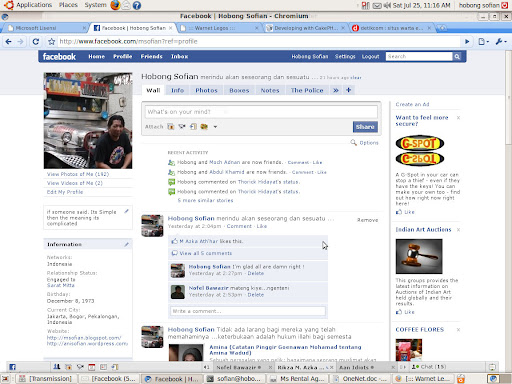Show more profile tabs with double arrow
The width and height of the screenshot is (512, 384).
point(336,90)
